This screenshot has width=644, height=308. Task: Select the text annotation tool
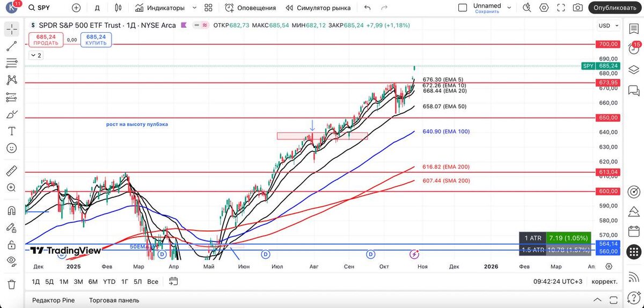[x=11, y=131]
